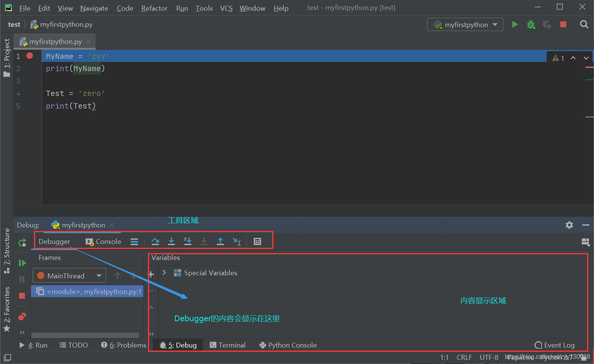Toggle breakpoint on line 1
The width and height of the screenshot is (594, 364).
click(x=29, y=56)
